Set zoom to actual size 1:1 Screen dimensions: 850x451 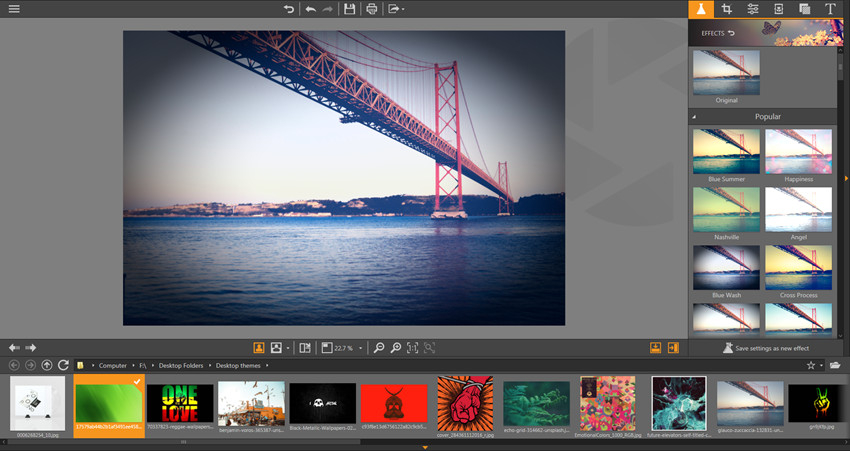coord(413,347)
